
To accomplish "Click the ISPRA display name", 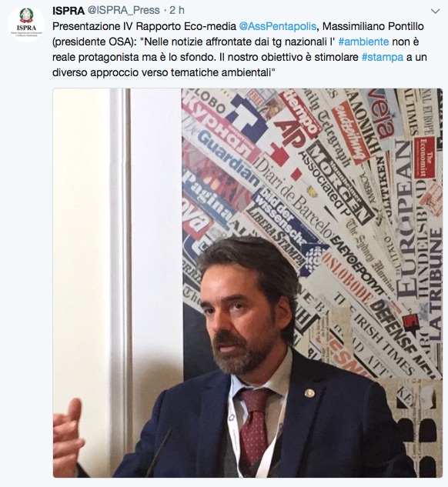I will pyautogui.click(x=69, y=11).
